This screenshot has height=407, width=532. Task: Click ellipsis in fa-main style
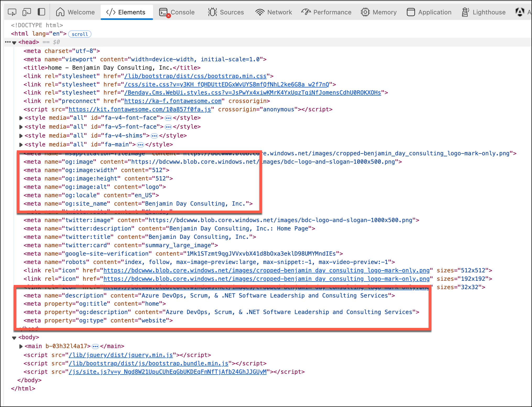140,145
